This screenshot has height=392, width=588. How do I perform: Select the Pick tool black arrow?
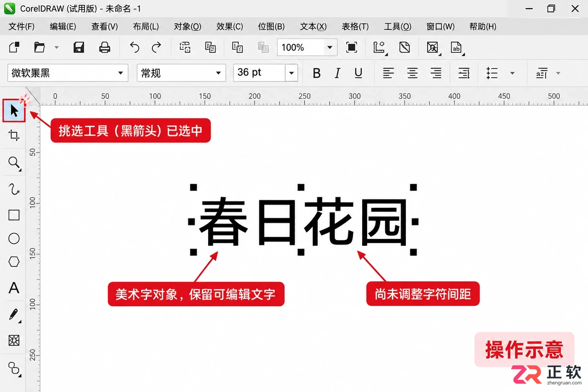coord(14,111)
